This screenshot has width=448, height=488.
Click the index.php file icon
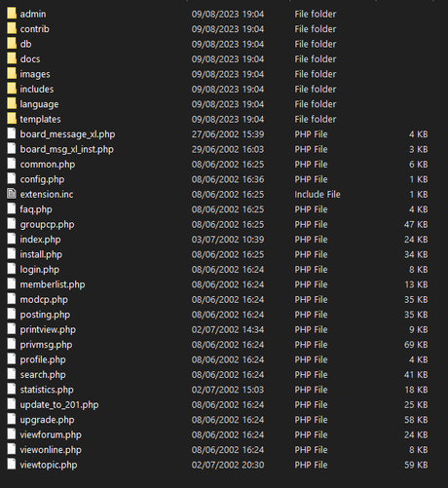[x=12, y=239]
